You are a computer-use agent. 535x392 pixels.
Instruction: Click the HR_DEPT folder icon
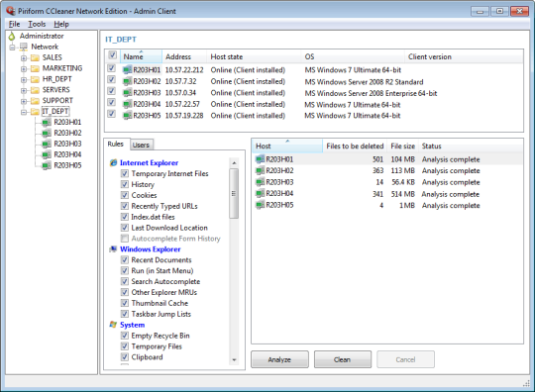point(35,79)
